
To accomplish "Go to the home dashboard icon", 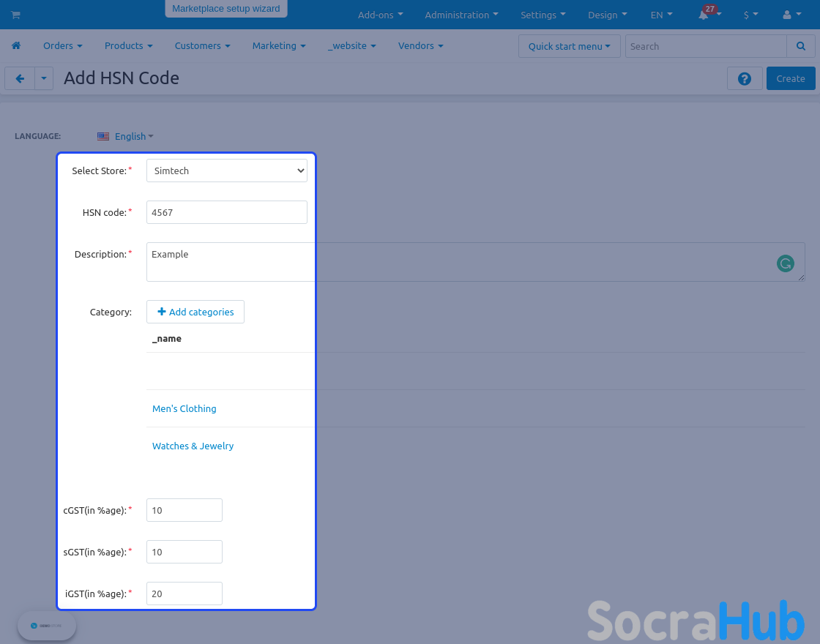I will pos(15,45).
